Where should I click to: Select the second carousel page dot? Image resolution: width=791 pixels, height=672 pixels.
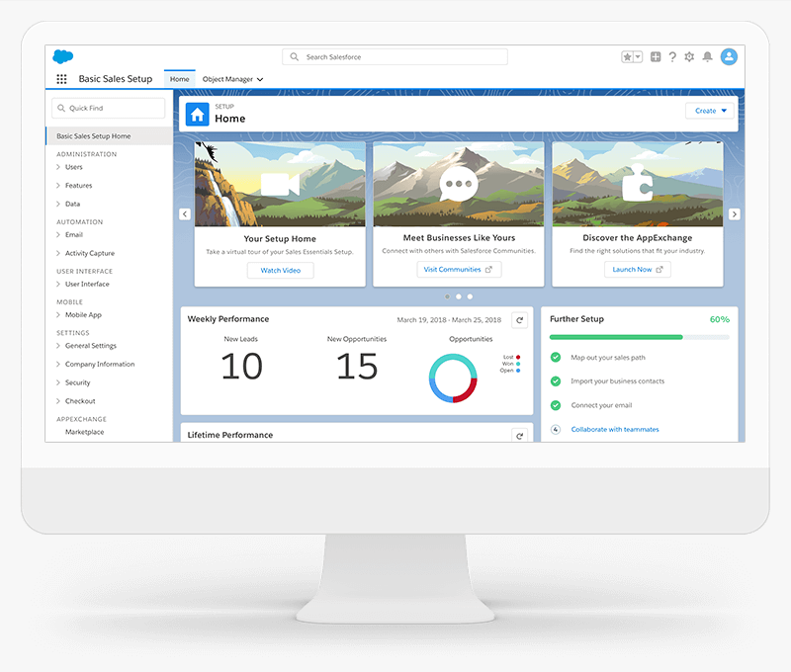tap(459, 296)
